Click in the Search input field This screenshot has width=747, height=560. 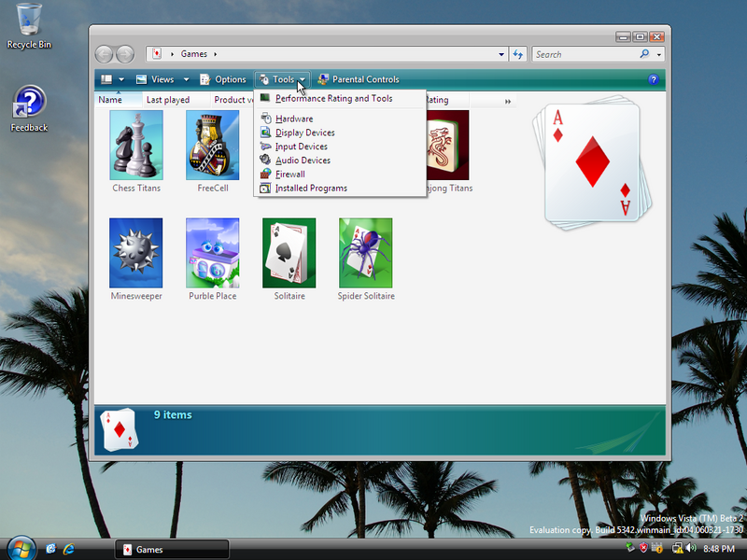tap(585, 54)
